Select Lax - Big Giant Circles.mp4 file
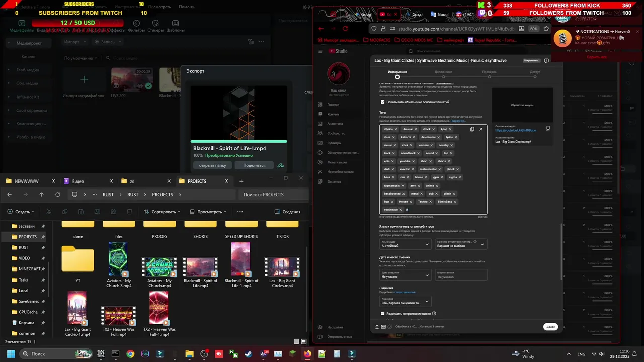Viewport: 644px width, 362px height. click(282, 272)
